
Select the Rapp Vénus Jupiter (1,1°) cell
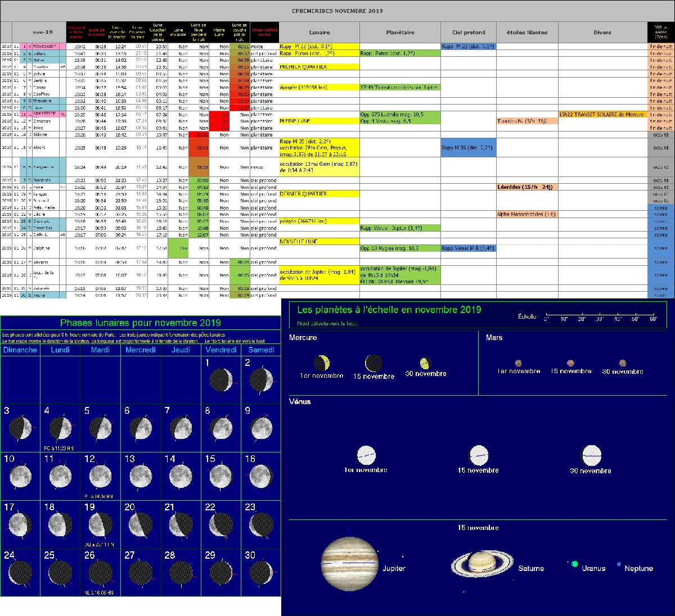[x=400, y=228]
